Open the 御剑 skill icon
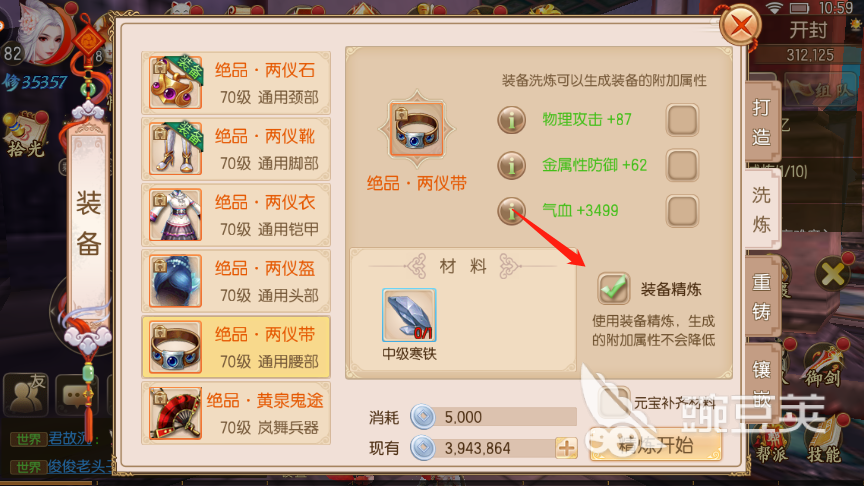 click(823, 364)
